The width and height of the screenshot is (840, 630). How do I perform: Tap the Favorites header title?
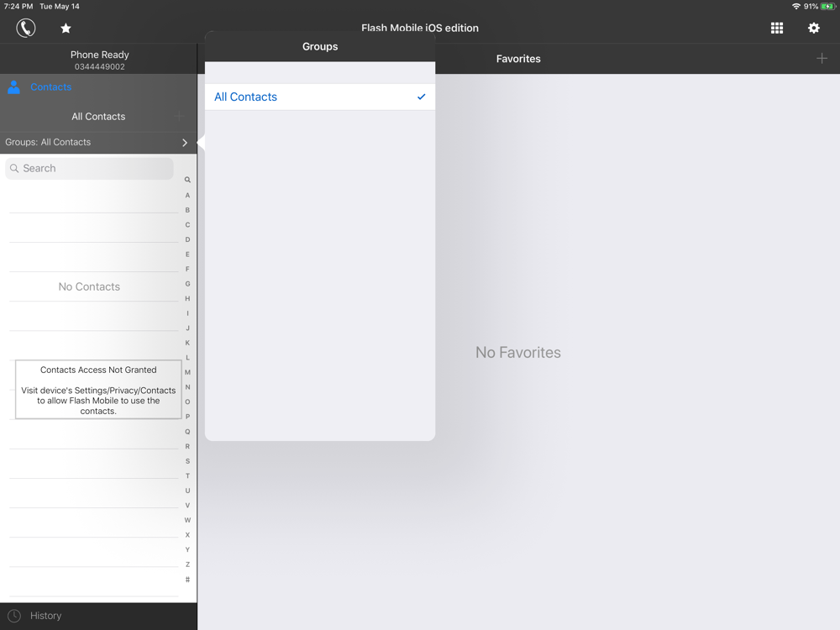pyautogui.click(x=518, y=59)
